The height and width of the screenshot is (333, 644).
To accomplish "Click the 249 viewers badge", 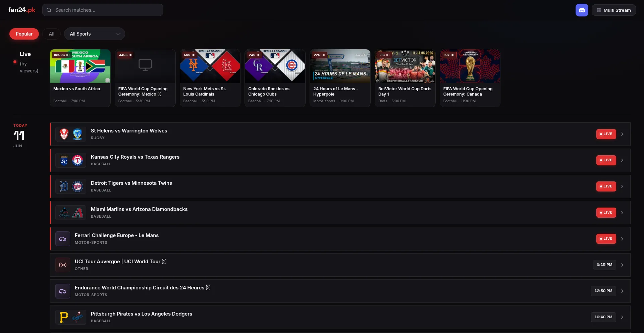I will 255,55.
